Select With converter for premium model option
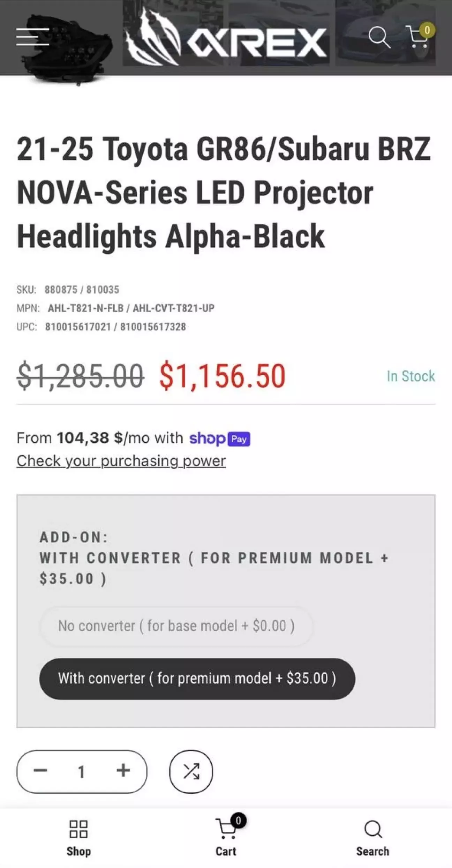452x868 pixels. [x=197, y=679]
